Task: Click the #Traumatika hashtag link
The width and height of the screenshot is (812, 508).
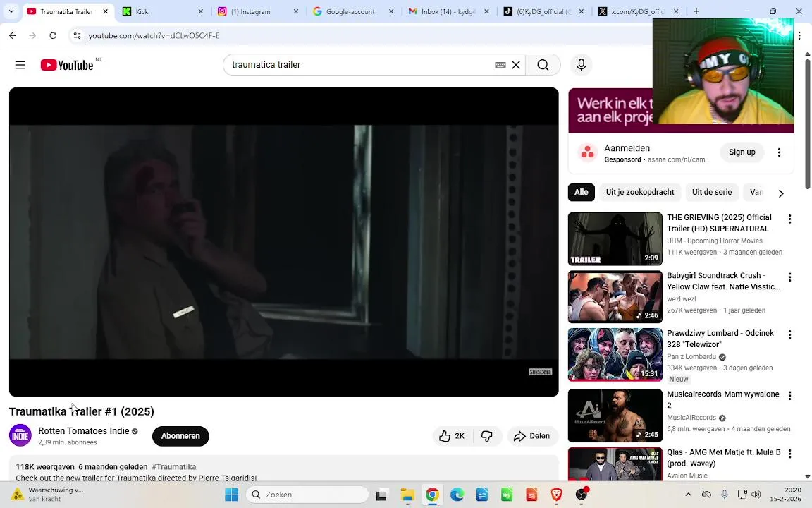Action: point(174,466)
